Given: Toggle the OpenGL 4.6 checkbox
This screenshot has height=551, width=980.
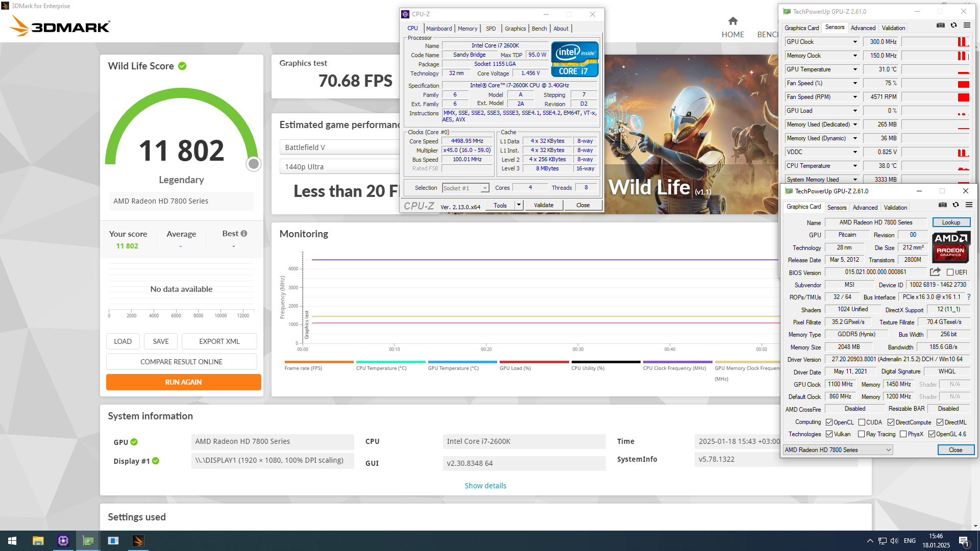Looking at the screenshot, I should click(x=932, y=434).
